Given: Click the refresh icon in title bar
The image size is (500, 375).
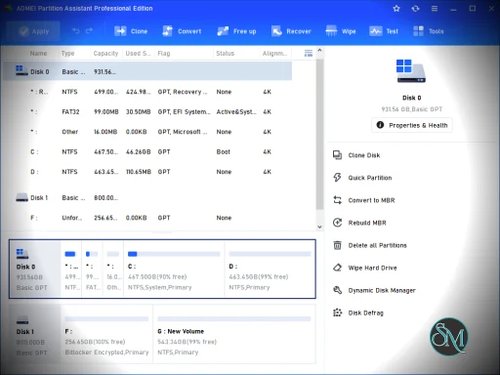Looking at the screenshot, I should tap(415, 8).
